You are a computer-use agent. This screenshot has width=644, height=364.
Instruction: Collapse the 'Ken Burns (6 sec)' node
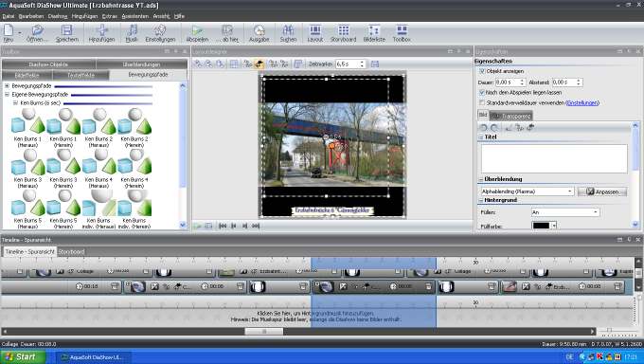coord(15,102)
